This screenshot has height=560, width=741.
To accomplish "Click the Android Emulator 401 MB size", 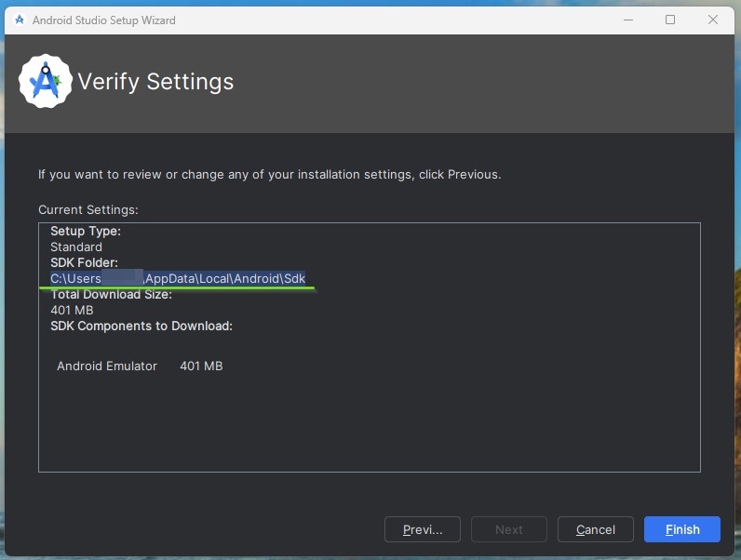I will tap(201, 366).
